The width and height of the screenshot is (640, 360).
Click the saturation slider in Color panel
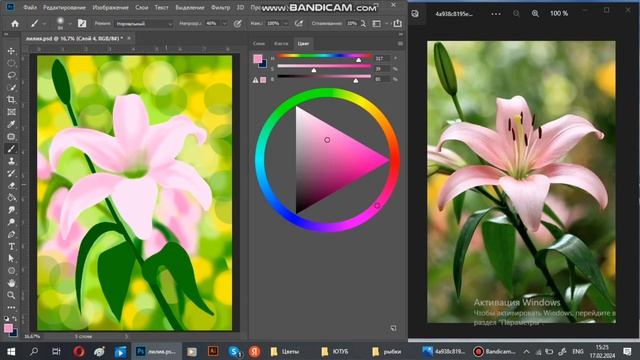point(324,66)
